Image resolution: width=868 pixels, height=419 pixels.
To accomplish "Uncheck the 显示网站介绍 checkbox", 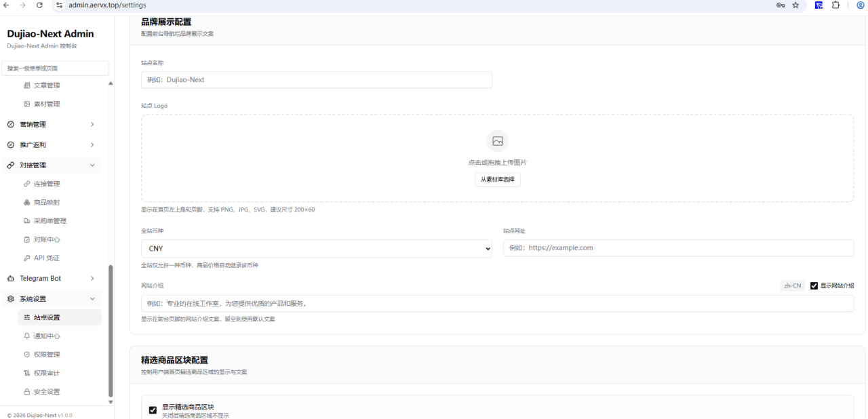I will click(814, 286).
